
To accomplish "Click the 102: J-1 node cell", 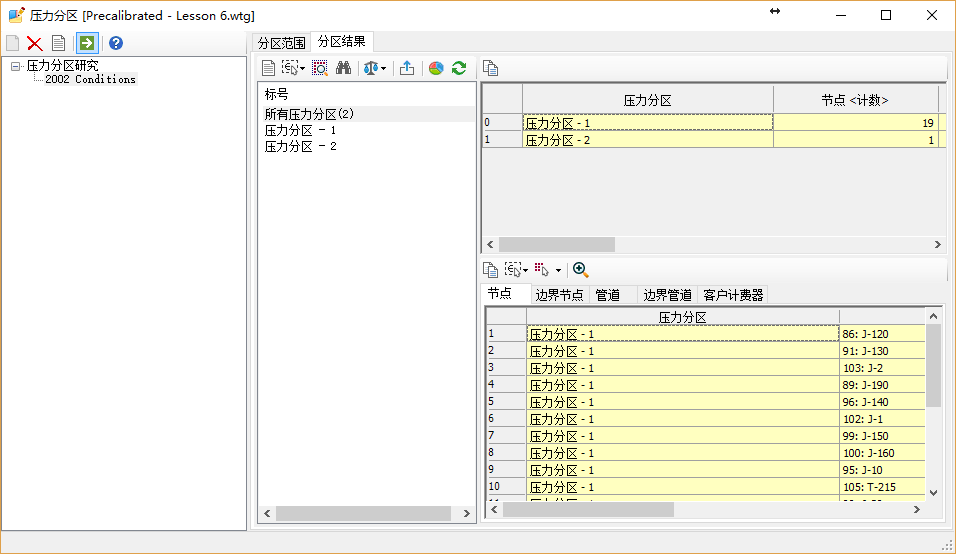I will (x=882, y=419).
